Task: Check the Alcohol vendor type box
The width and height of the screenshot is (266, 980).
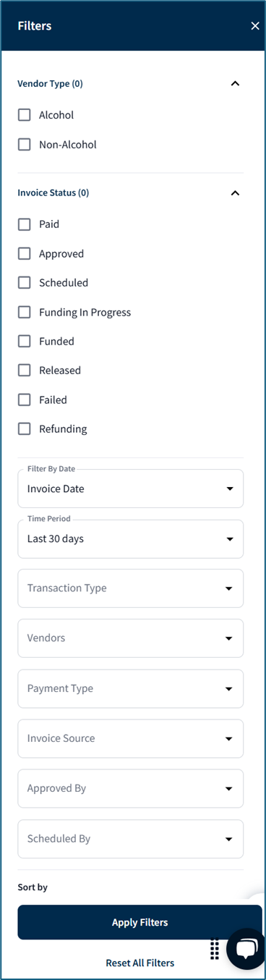Action: tap(25, 115)
